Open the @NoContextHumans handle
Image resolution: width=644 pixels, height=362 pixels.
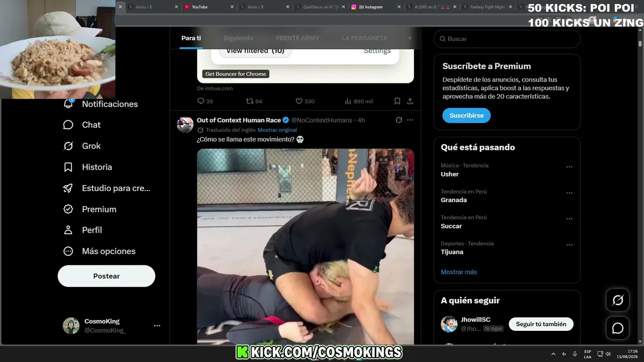321,120
